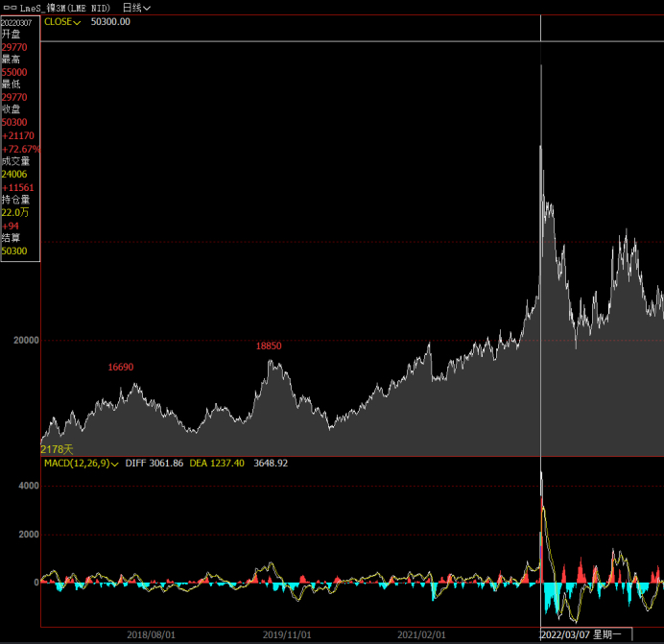The width and height of the screenshot is (664, 644).
Task: Open the MACD(12,26,9) indicator dropdown
Action: [81, 463]
